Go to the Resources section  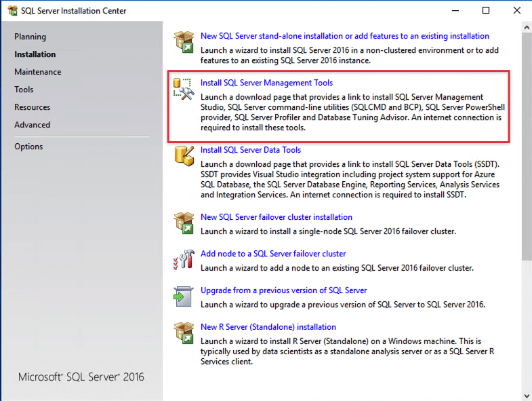(x=33, y=107)
